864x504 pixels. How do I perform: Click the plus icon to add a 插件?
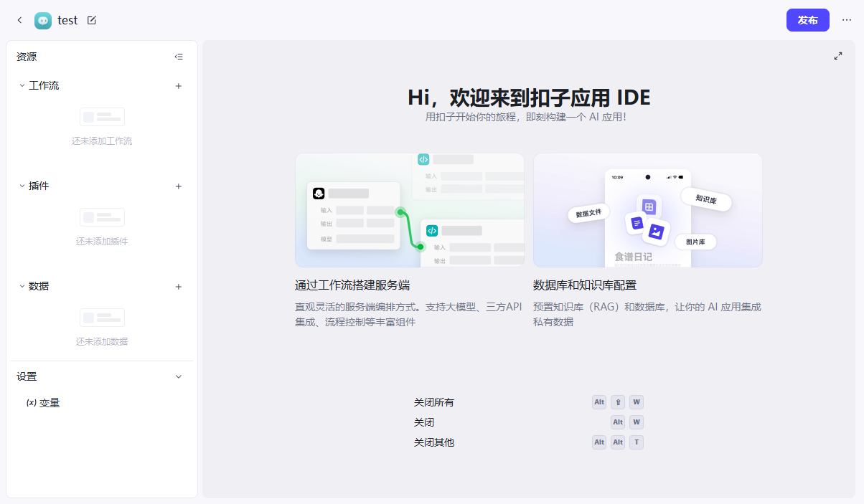[x=178, y=186]
